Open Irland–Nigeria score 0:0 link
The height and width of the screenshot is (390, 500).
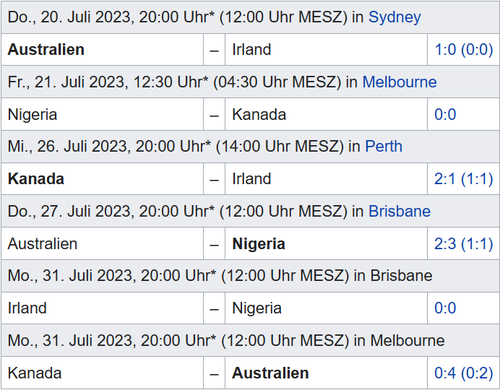[445, 308]
